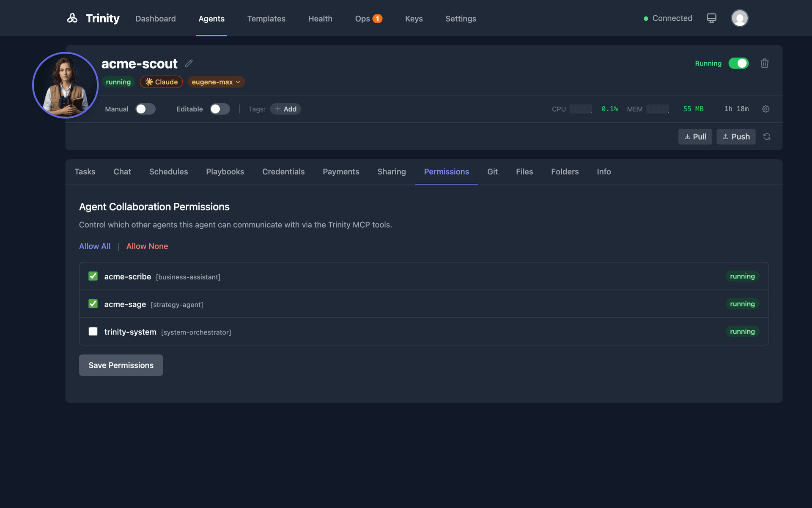The width and height of the screenshot is (812, 508).
Task: Turn off the Running toggle
Action: 738,63
